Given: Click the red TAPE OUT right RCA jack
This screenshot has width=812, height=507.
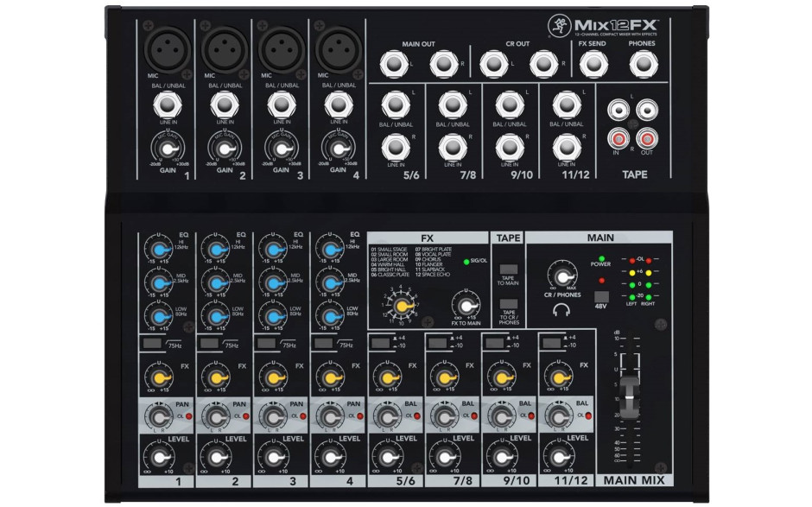Looking at the screenshot, I should coord(647,139).
